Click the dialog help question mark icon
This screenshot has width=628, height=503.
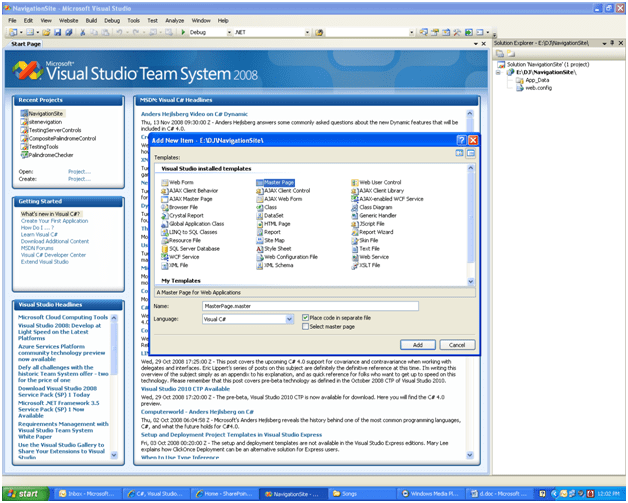coord(461,140)
